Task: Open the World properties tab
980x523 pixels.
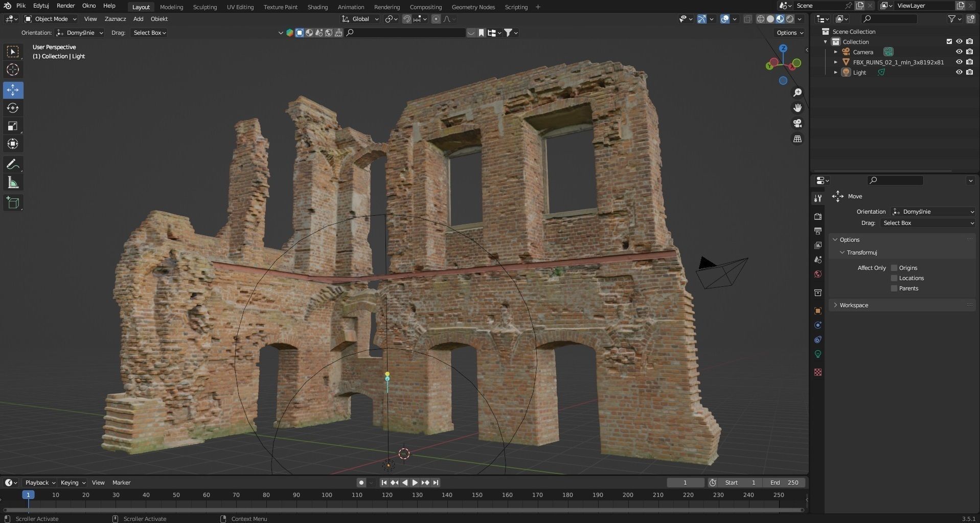Action: tap(818, 274)
